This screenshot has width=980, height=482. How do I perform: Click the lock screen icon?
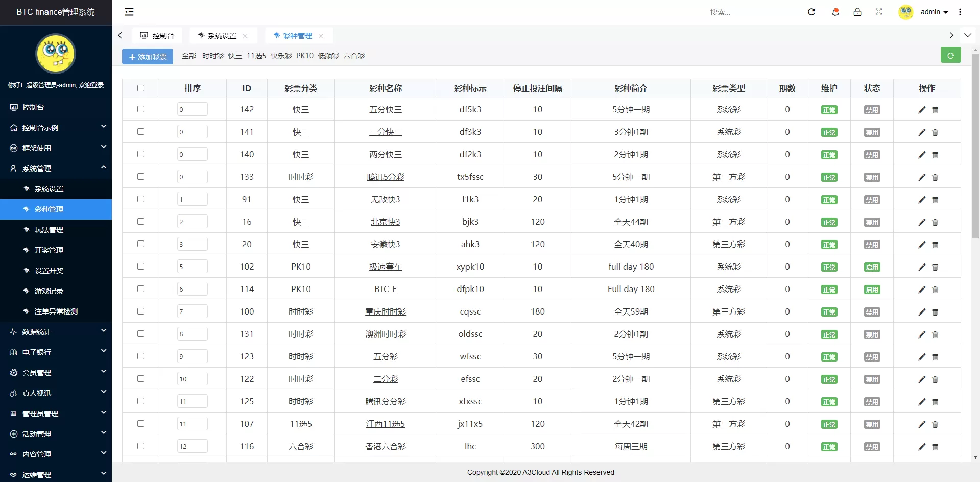coord(857,12)
